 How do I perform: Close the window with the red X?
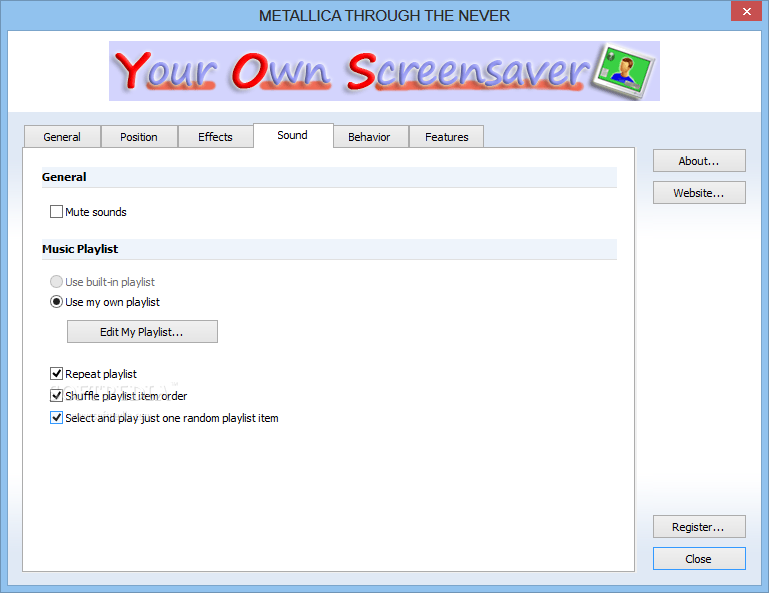[x=746, y=11]
